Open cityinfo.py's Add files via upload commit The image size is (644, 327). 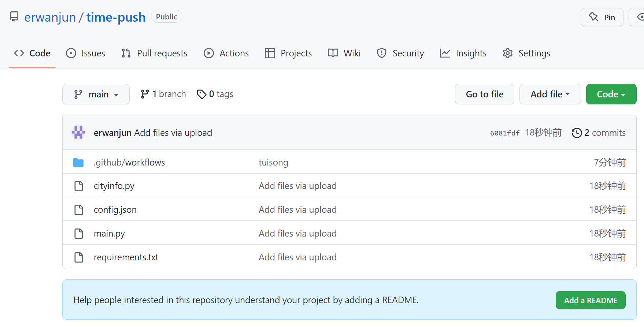click(x=297, y=186)
